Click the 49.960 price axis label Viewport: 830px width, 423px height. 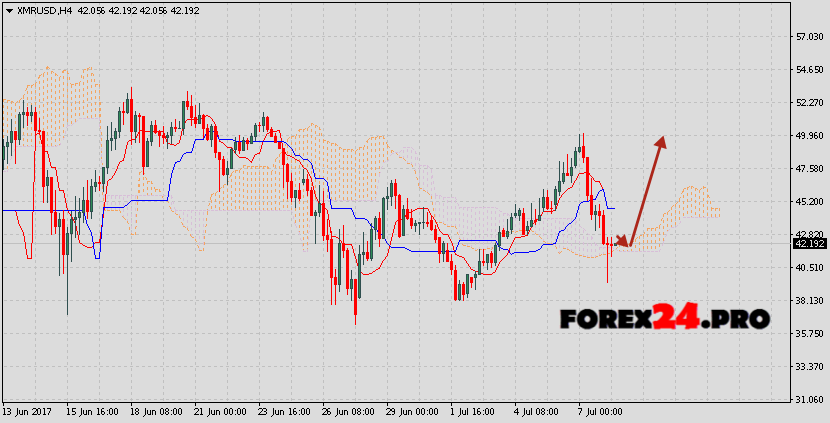[808, 136]
